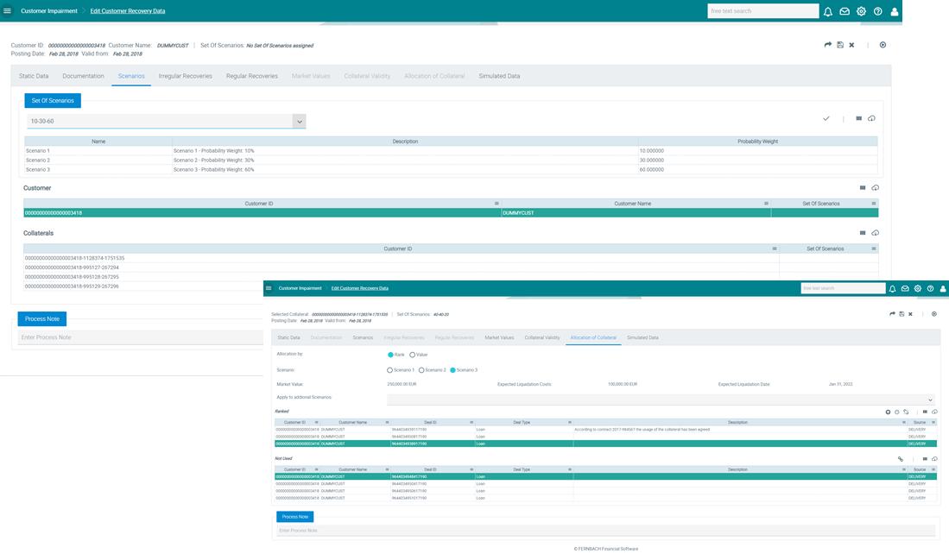Click the plus add icon above the Ranked table

coord(888,412)
